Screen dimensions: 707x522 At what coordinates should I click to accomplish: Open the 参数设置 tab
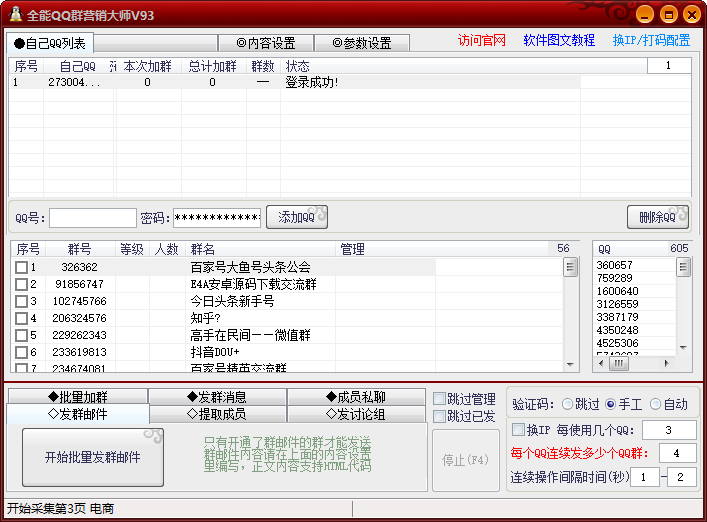(362, 43)
